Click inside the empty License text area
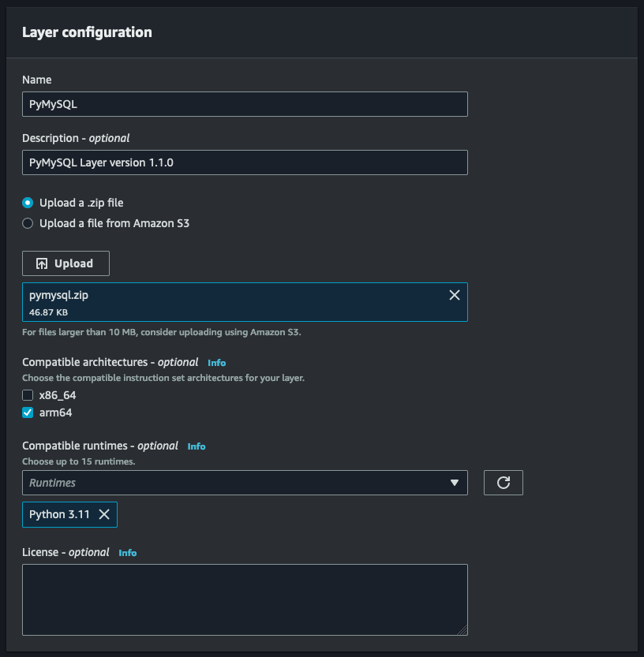Viewport: 644px width, 657px height. coord(245,595)
